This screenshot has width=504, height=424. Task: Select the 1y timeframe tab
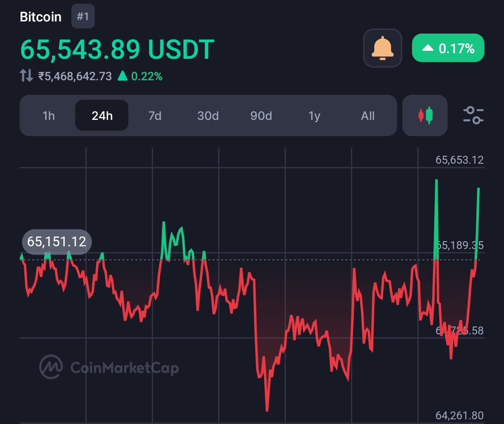click(315, 116)
